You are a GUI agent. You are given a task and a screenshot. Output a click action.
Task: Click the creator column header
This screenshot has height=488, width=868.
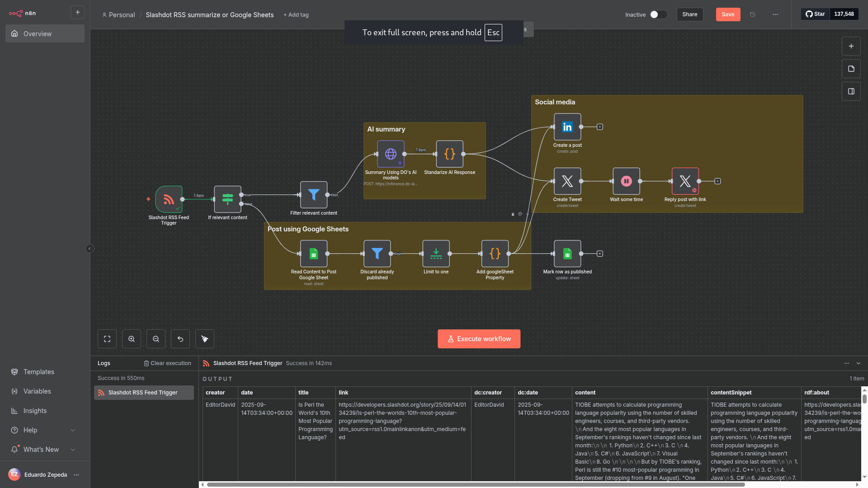pos(220,393)
